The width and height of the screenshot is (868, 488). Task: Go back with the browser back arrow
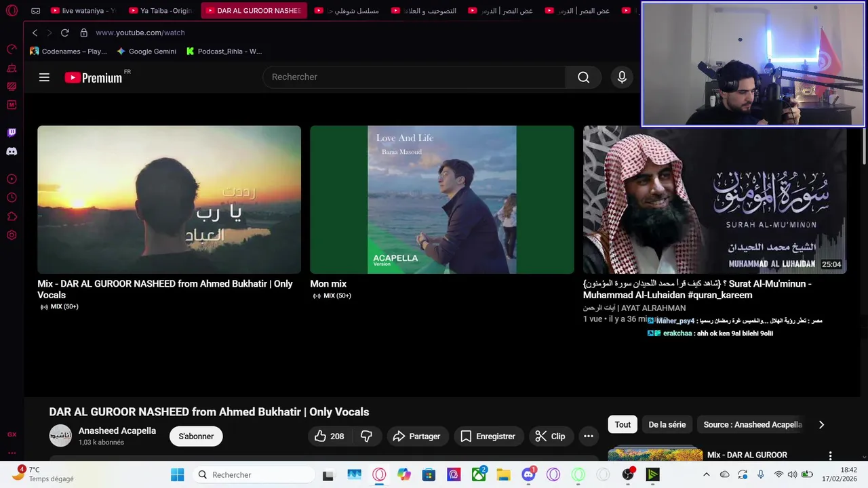point(35,33)
